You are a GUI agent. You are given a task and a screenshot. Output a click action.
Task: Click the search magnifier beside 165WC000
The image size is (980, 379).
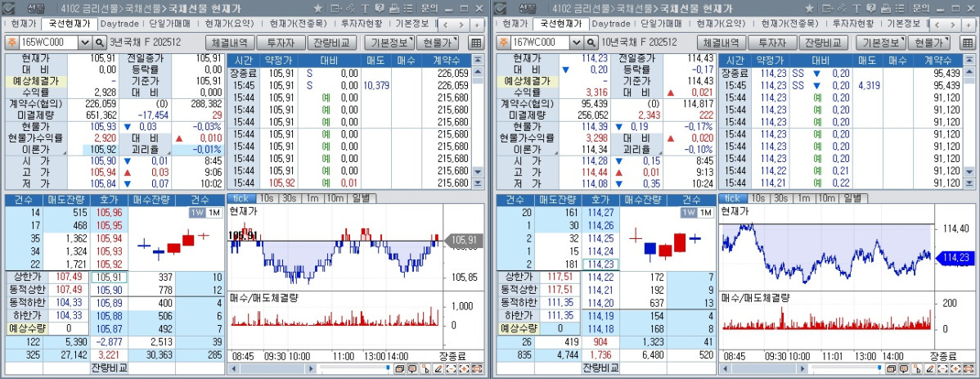tap(100, 43)
